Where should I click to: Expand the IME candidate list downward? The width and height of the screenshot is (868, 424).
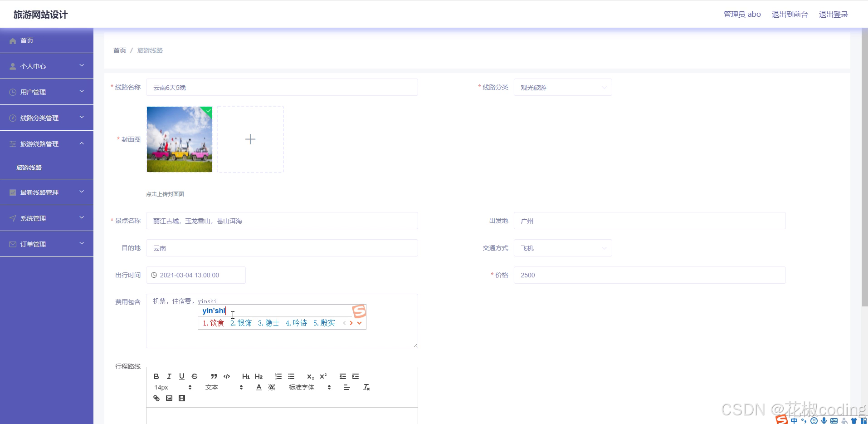[x=359, y=323]
